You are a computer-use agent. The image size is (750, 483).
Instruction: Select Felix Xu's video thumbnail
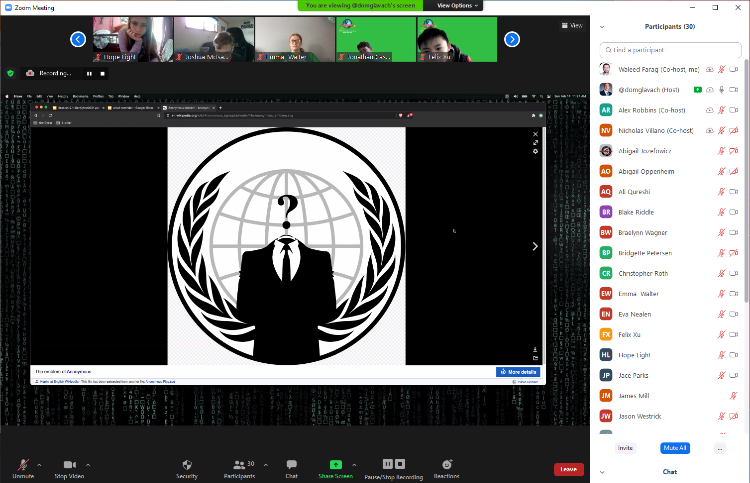click(x=457, y=39)
